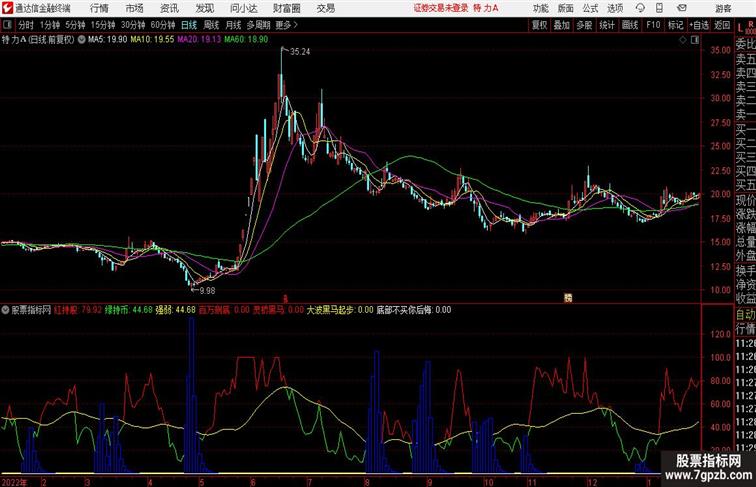Click the red marker under the June peak
The height and width of the screenshot is (487, 756).
[285, 298]
